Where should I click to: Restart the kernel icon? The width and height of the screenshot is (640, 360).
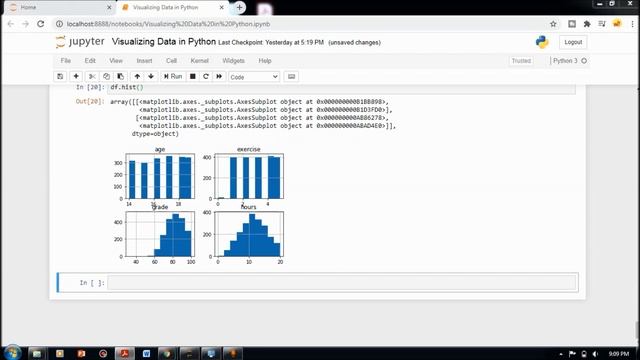click(x=206, y=77)
